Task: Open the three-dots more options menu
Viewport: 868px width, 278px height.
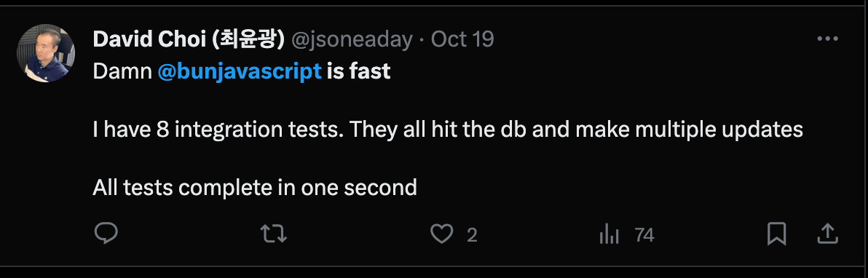Action: pos(828,39)
